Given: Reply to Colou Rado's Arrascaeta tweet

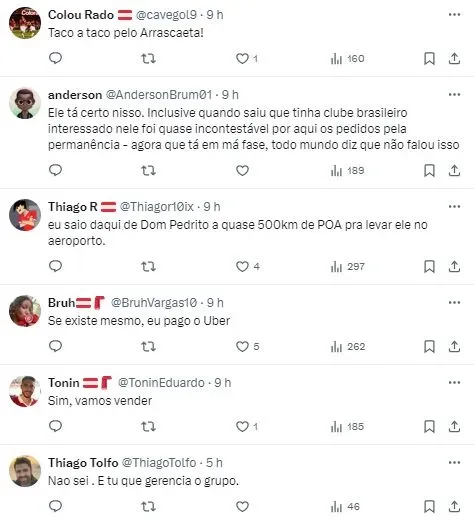Looking at the screenshot, I should tap(55, 58).
